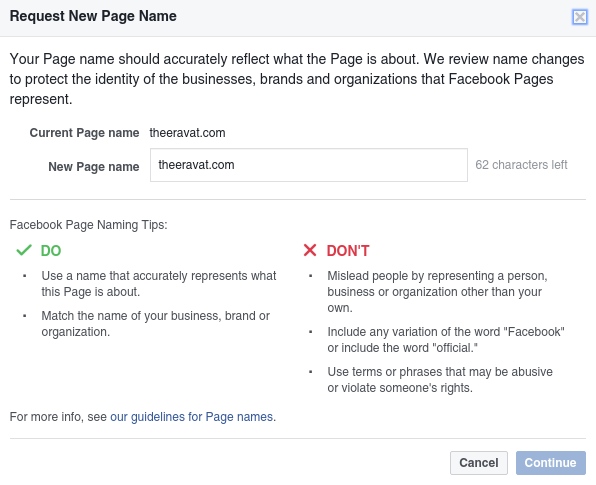Click the Cancel button
596x485 pixels.
click(x=479, y=463)
